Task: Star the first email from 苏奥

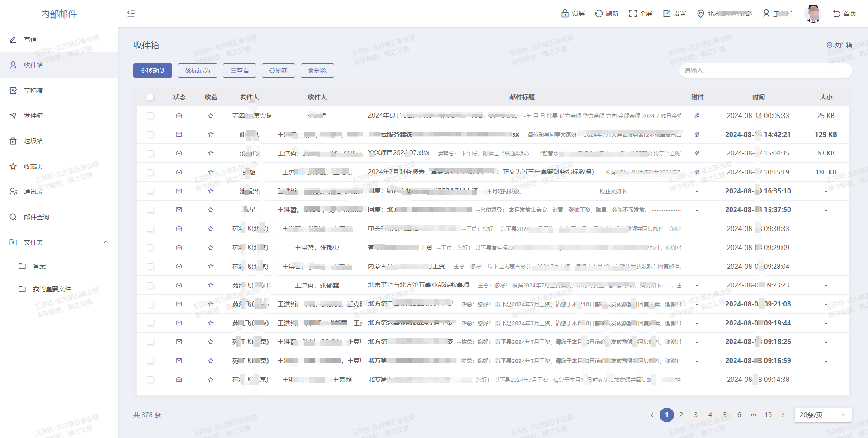Action: coord(211,116)
